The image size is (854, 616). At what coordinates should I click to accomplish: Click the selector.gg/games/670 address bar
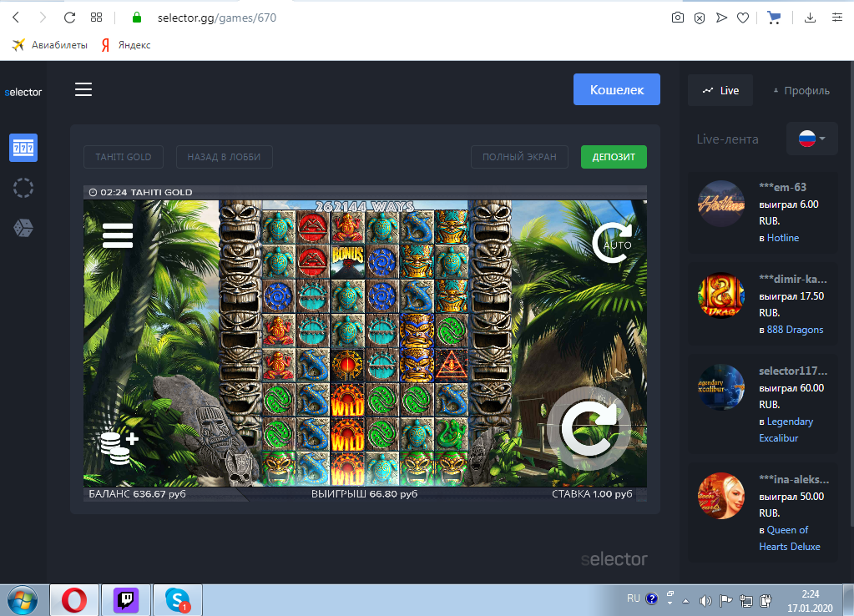(x=217, y=18)
